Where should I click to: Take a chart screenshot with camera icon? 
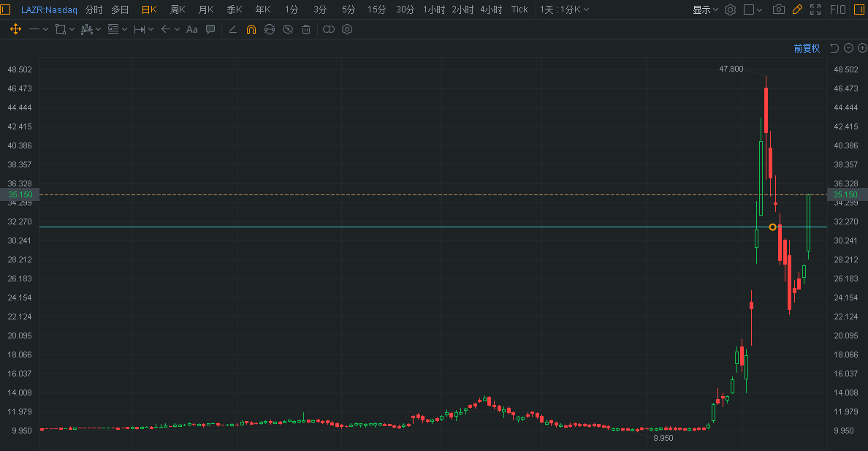click(x=779, y=10)
